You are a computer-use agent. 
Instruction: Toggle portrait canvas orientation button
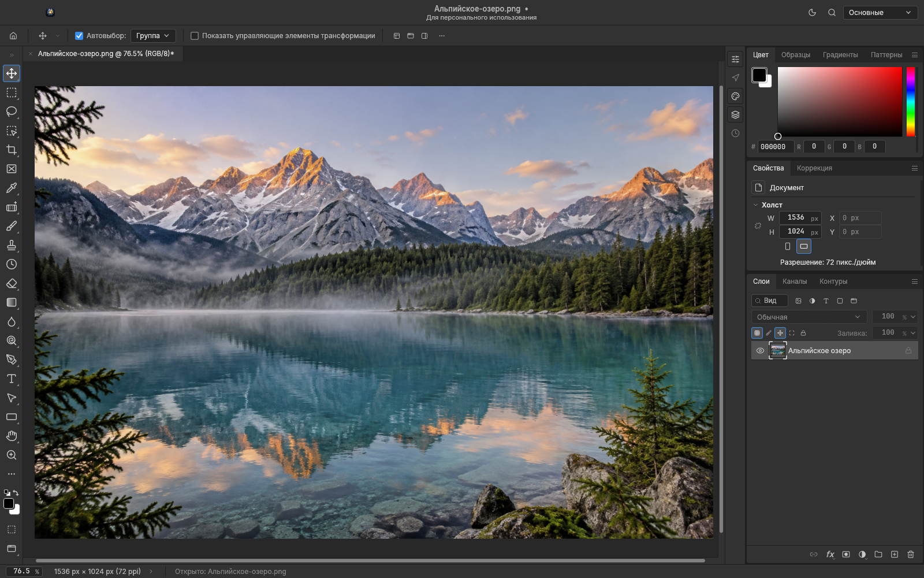pyautogui.click(x=788, y=246)
